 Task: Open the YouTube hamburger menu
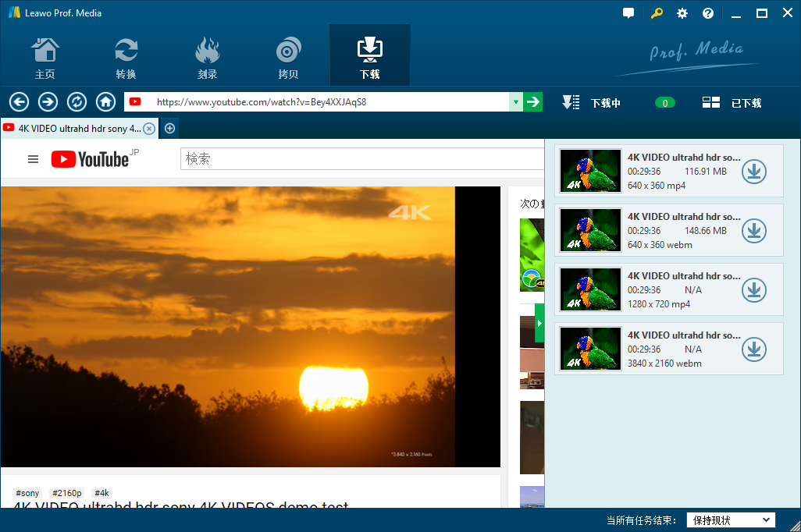[34, 159]
